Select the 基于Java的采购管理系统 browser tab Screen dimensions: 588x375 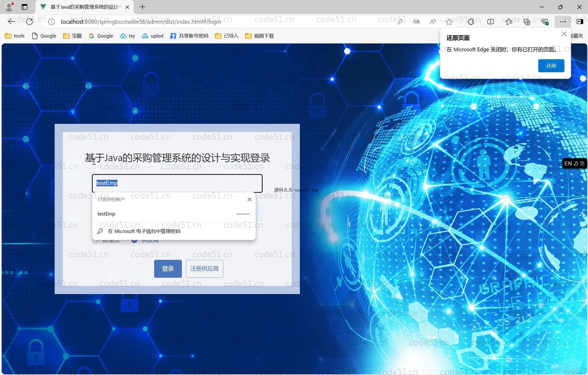pyautogui.click(x=84, y=7)
